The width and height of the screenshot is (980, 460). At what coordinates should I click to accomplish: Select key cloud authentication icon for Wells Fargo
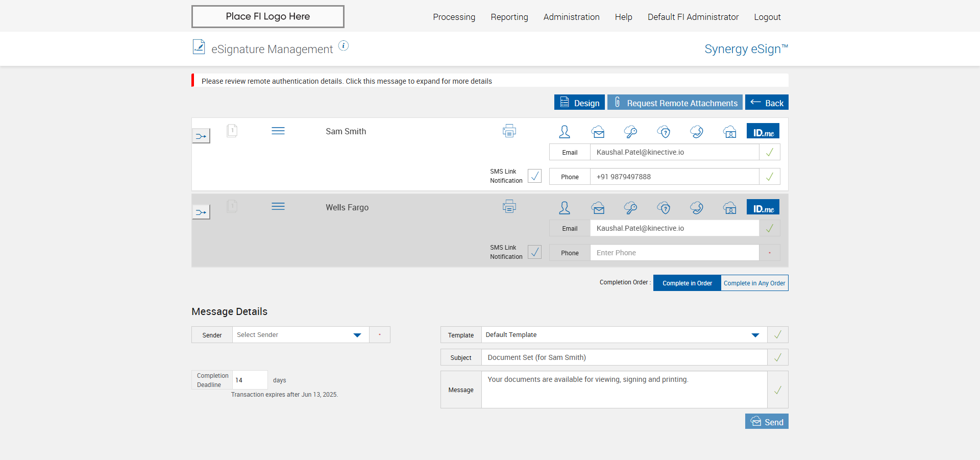coord(631,208)
